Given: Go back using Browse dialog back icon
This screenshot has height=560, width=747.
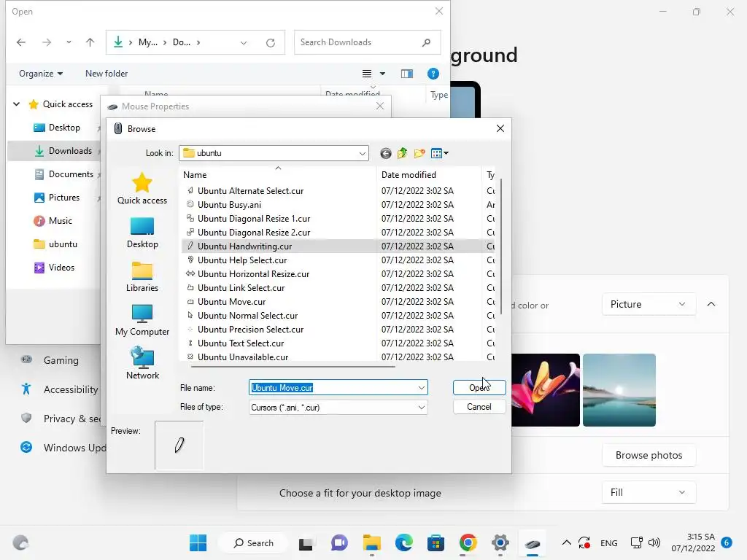Looking at the screenshot, I should click(385, 153).
